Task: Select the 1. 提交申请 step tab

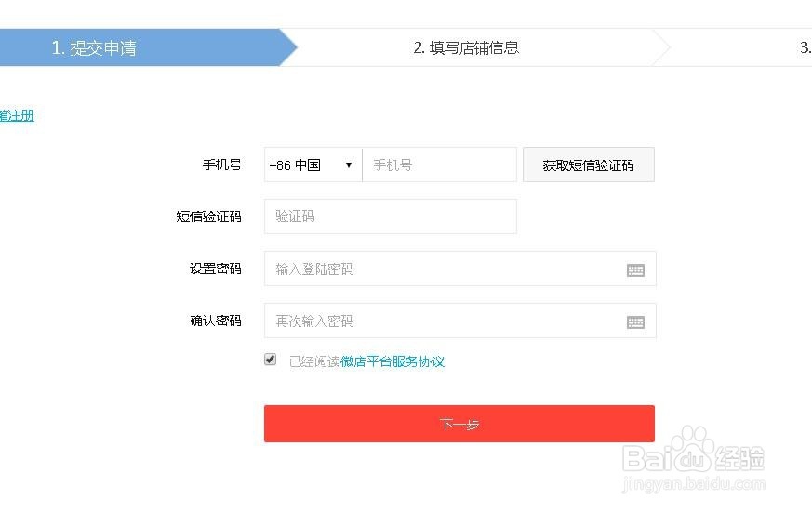Action: [94, 48]
